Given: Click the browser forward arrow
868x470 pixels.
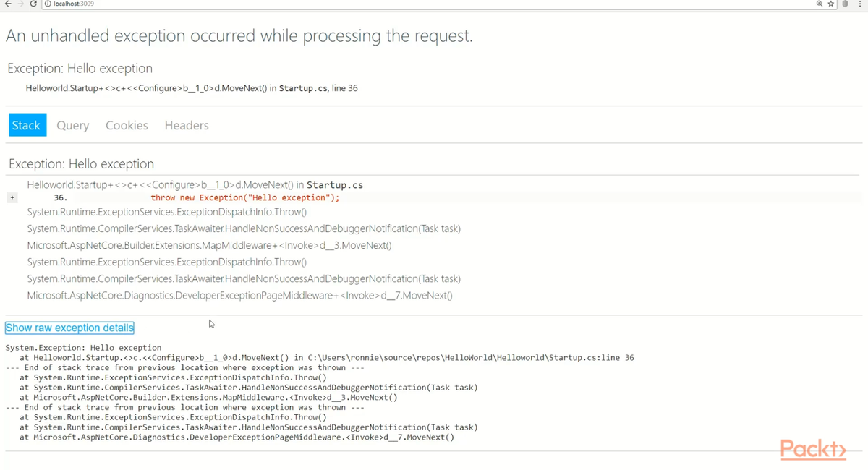Looking at the screenshot, I should pyautogui.click(x=20, y=4).
